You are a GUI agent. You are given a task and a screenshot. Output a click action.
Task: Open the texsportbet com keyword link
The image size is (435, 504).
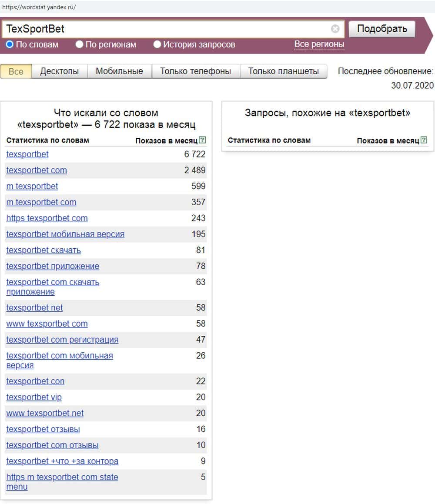[37, 170]
